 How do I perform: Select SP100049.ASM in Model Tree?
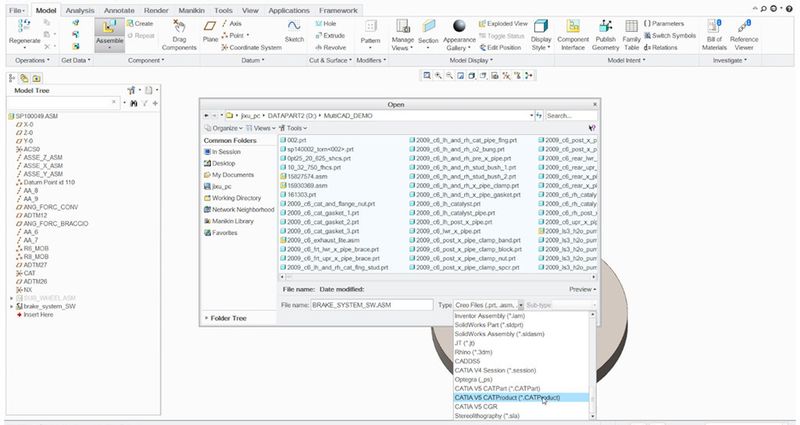33,116
